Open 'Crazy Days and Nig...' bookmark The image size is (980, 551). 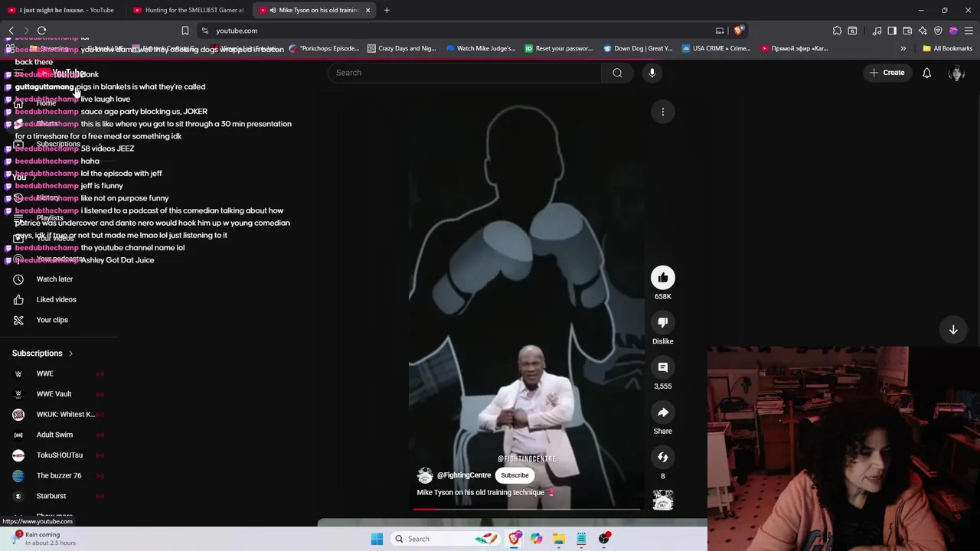[401, 48]
